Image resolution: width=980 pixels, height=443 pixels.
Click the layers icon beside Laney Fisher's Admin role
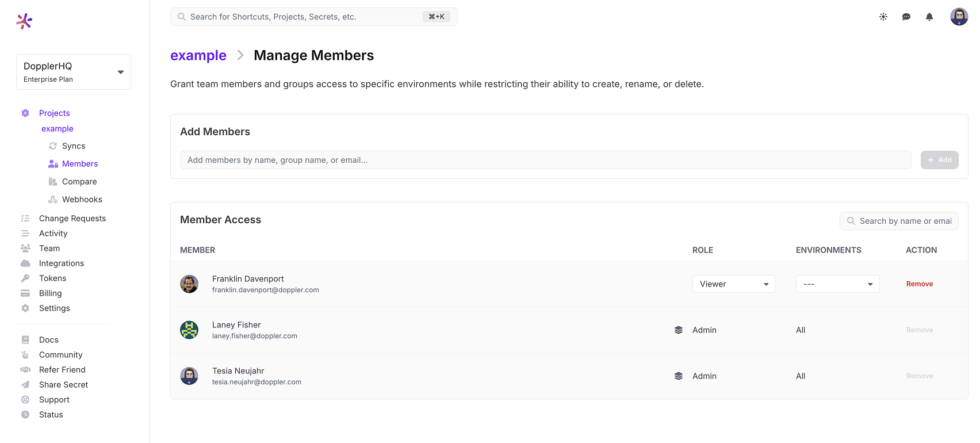click(679, 330)
